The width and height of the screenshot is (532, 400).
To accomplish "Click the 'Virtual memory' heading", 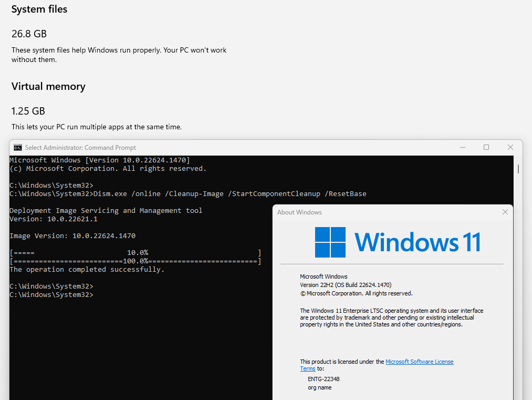I will [x=48, y=86].
